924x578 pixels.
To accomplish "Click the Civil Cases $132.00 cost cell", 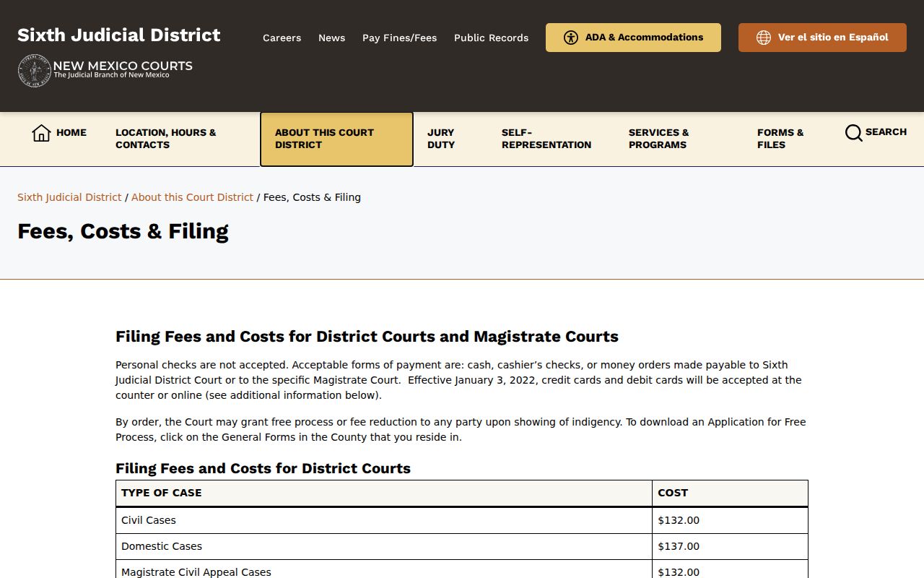I will coord(730,520).
